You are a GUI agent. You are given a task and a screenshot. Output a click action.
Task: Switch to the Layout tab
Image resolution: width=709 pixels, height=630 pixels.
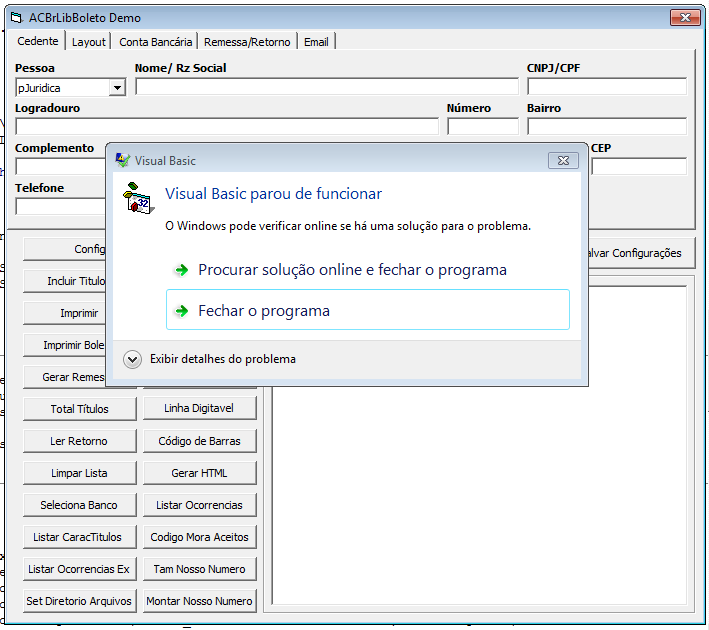(x=88, y=42)
